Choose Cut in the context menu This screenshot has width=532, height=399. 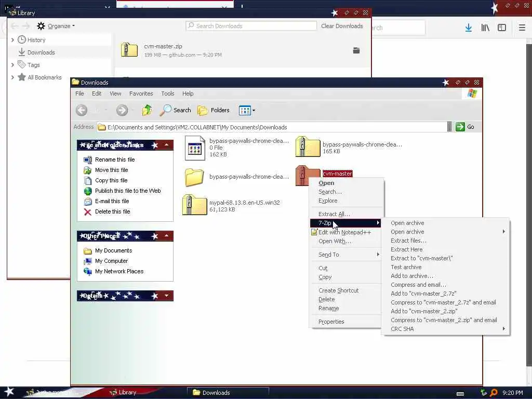pyautogui.click(x=323, y=269)
